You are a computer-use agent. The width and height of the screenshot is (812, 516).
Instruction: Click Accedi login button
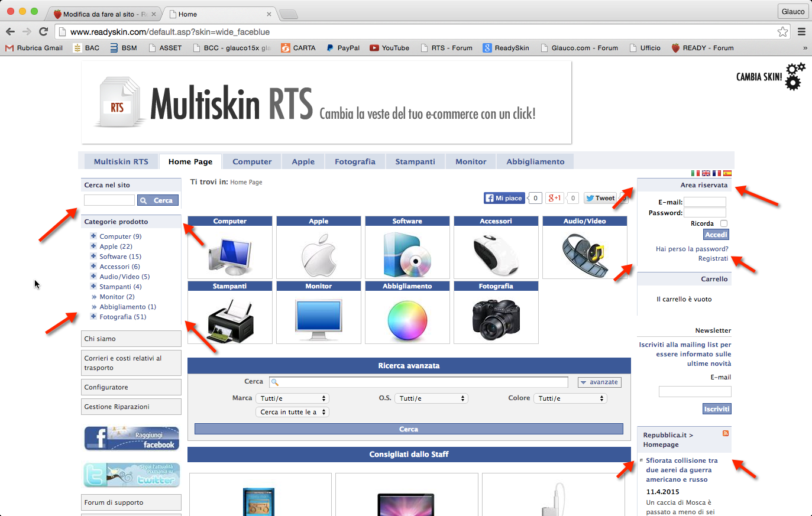click(716, 235)
